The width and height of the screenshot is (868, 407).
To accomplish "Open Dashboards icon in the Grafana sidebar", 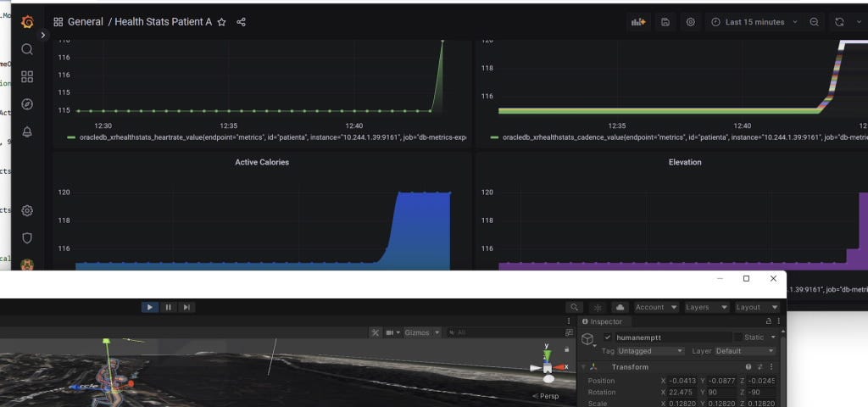I will [27, 76].
